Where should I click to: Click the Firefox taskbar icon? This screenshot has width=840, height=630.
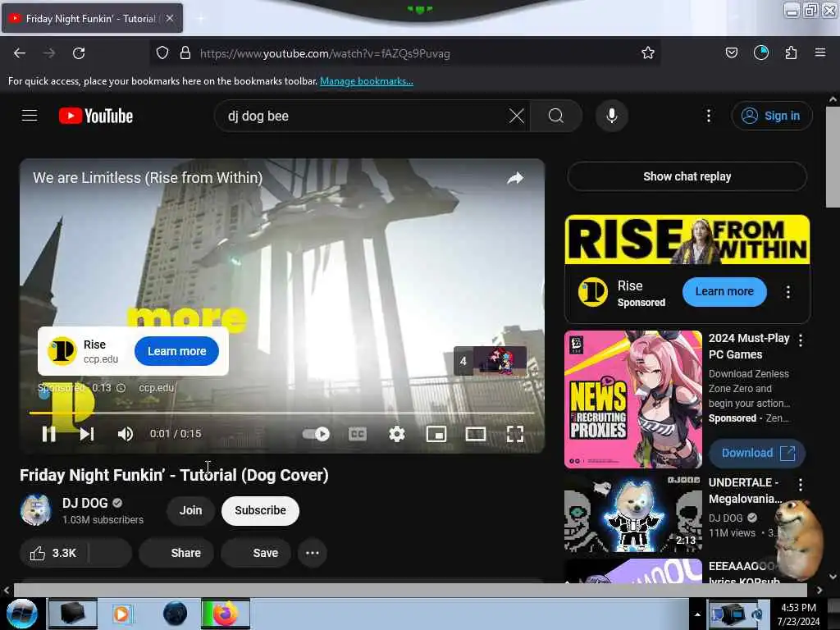[225, 614]
